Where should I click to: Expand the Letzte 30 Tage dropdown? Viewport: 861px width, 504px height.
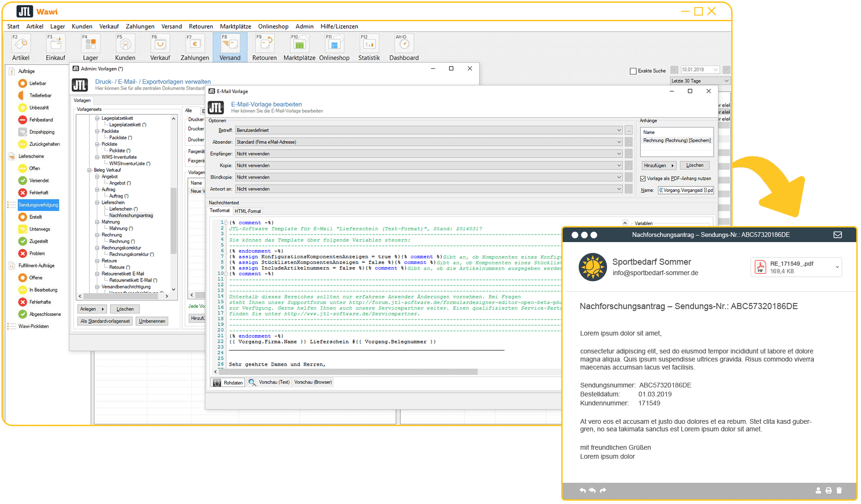pos(700,81)
